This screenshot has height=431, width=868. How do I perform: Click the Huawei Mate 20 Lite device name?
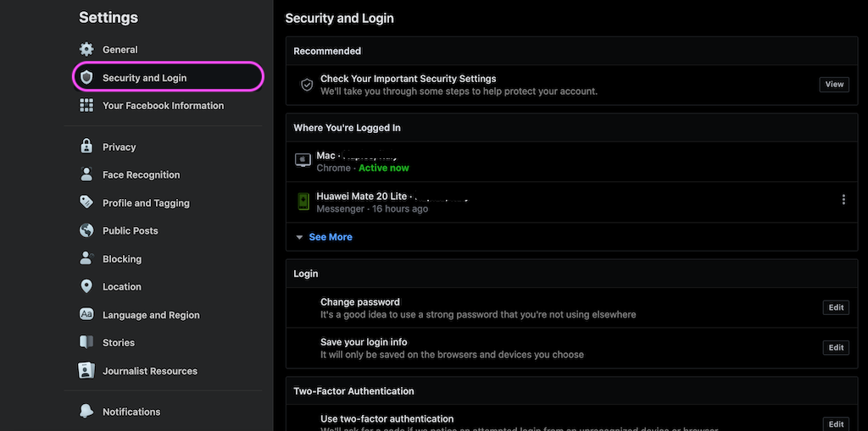pyautogui.click(x=363, y=196)
